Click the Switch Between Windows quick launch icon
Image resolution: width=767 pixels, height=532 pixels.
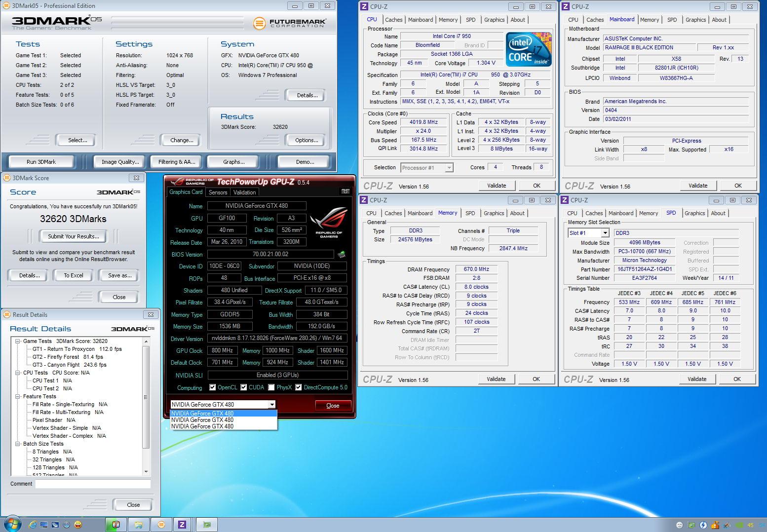click(55, 525)
